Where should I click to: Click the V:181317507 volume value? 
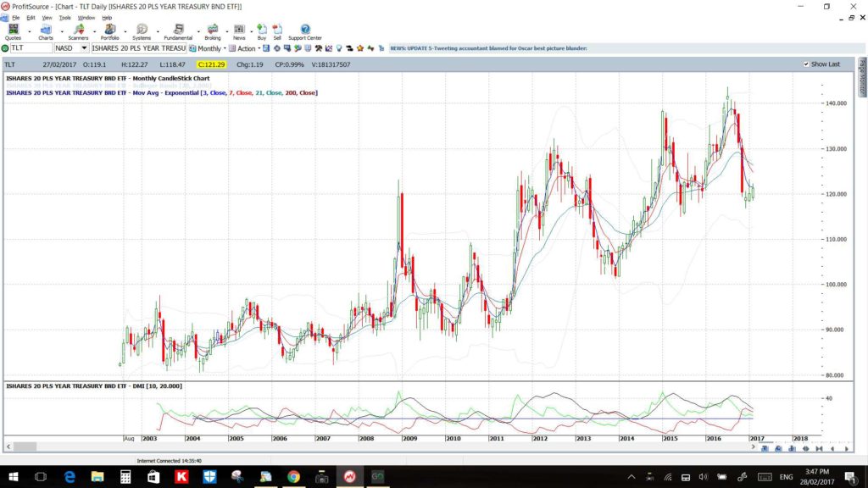tap(331, 64)
